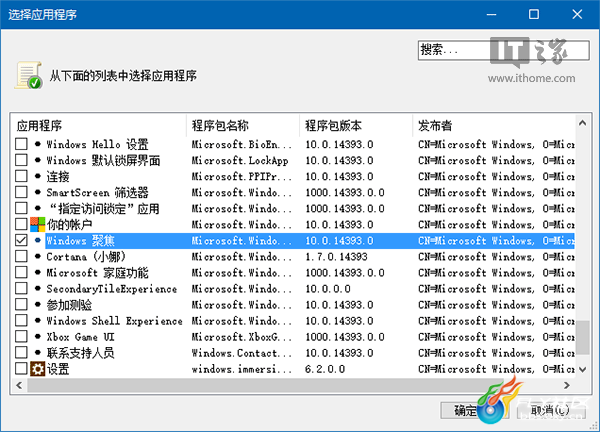Uncheck the Windows 聚焦 checkbox
The height and width of the screenshot is (432, 600).
[21, 241]
